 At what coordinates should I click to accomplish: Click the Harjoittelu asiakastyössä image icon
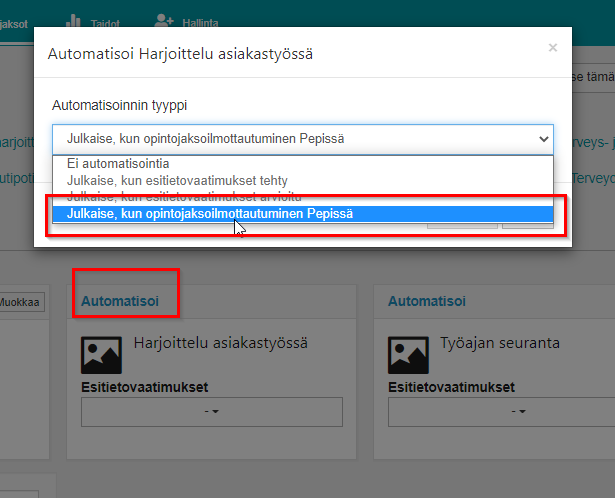click(x=101, y=353)
